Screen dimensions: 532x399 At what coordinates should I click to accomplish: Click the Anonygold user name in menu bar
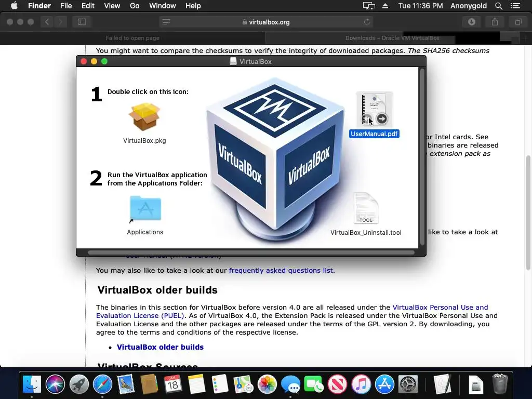[x=469, y=6]
